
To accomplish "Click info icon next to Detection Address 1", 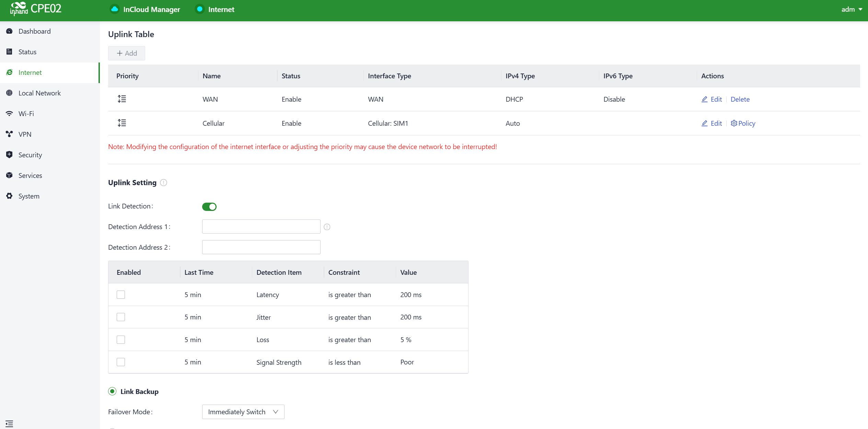I will click(x=327, y=227).
